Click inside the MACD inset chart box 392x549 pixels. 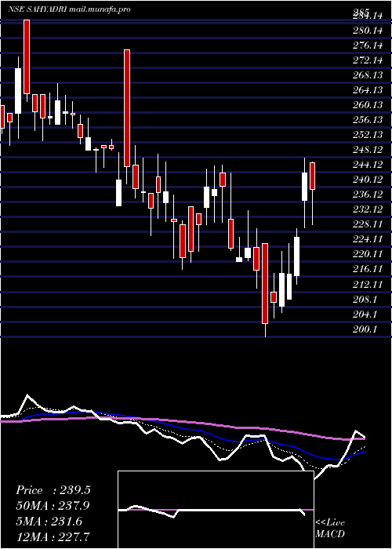(x=216, y=510)
